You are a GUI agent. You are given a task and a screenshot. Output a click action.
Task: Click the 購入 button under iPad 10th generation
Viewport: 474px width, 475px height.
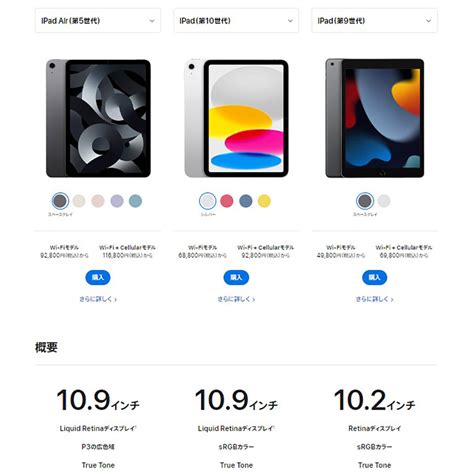tap(236, 277)
